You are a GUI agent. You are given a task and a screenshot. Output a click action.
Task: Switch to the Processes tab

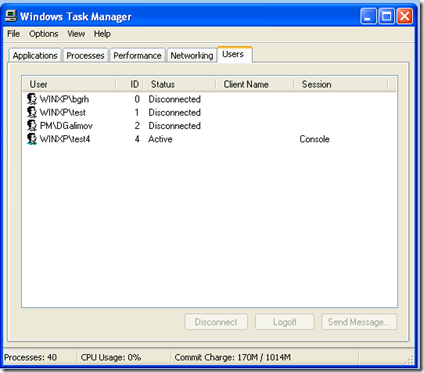pos(85,56)
